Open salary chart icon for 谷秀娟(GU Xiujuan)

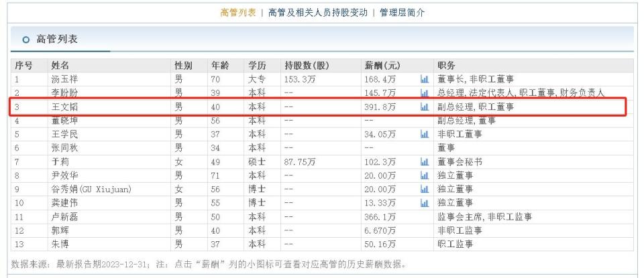[424, 189]
